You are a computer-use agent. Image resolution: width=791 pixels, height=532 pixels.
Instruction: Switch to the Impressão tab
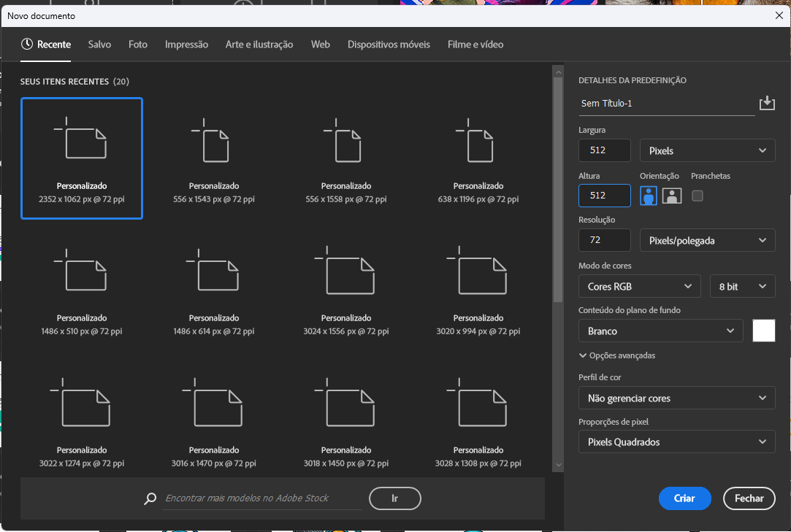click(186, 45)
